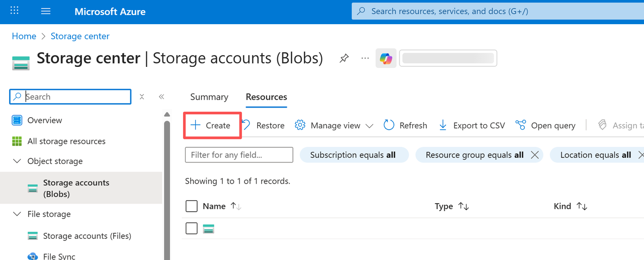Click the sidebar scrollbar up arrow
This screenshot has width=644, height=260.
(x=167, y=115)
